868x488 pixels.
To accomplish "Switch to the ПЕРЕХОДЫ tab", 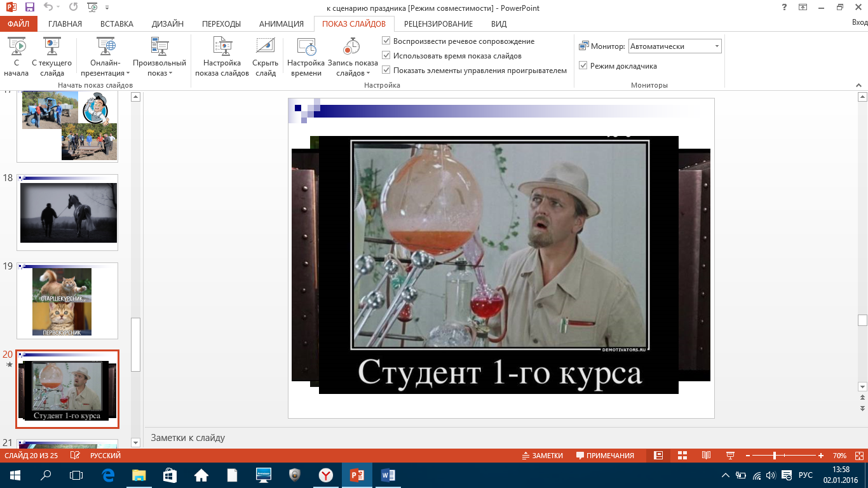I will [221, 24].
